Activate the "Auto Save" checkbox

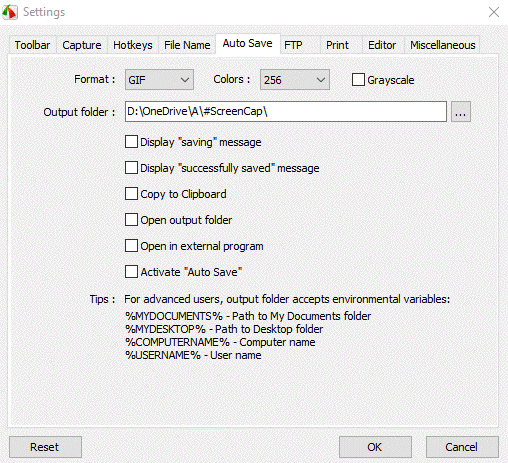pos(131,272)
